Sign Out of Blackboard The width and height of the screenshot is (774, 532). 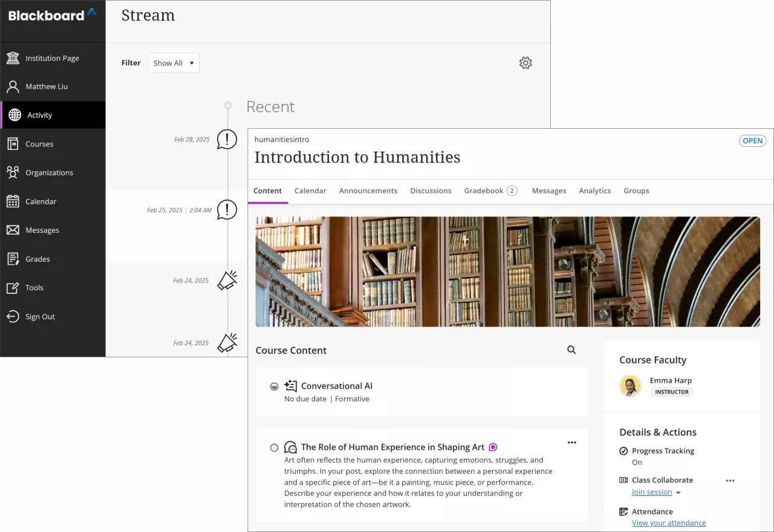(x=13, y=316)
